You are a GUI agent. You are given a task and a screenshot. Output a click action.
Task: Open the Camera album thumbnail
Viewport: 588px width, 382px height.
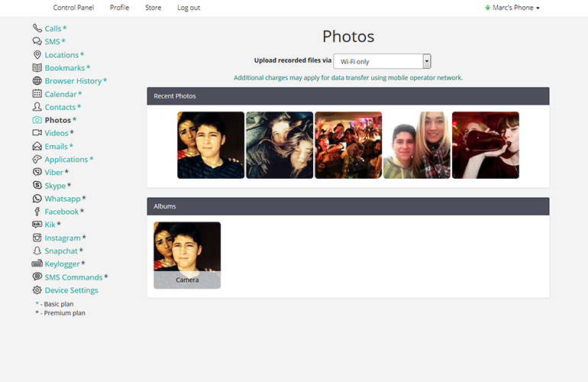187,255
